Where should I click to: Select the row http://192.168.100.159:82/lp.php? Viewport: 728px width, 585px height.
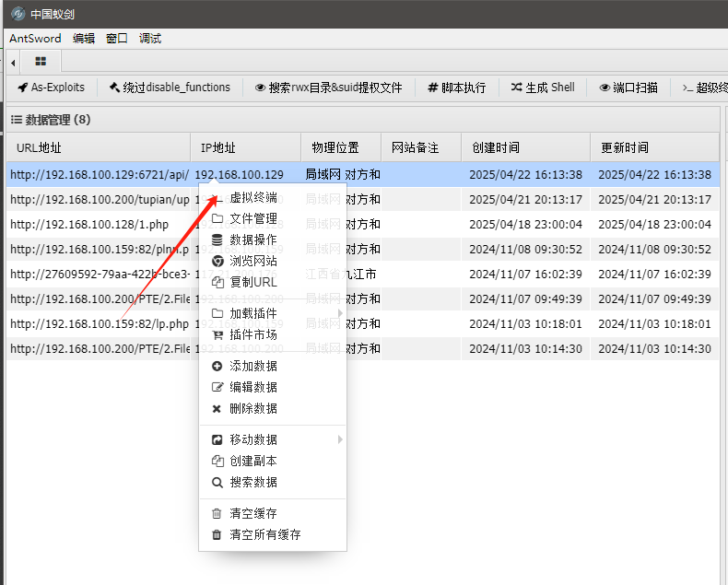[x=362, y=323]
